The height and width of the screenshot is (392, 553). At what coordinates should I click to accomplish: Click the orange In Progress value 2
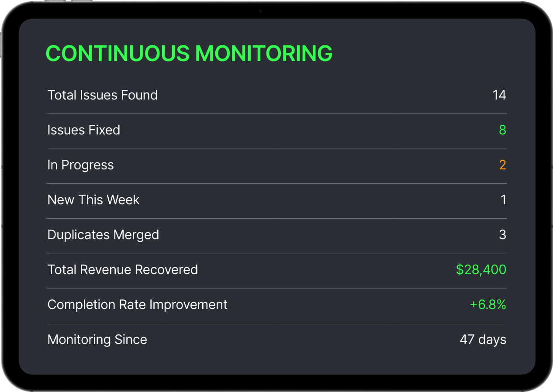pos(503,165)
